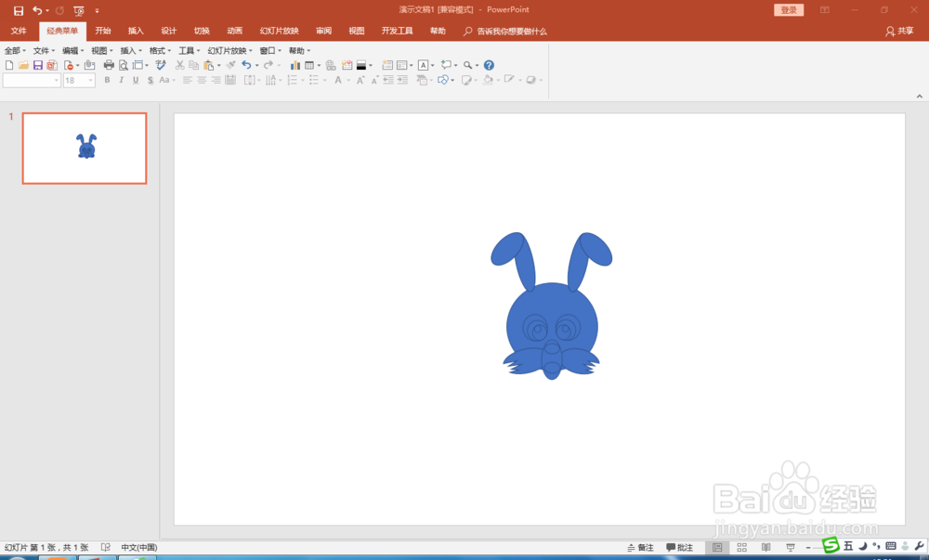Switch to Reading view in status bar
The image size is (929, 560).
766,548
